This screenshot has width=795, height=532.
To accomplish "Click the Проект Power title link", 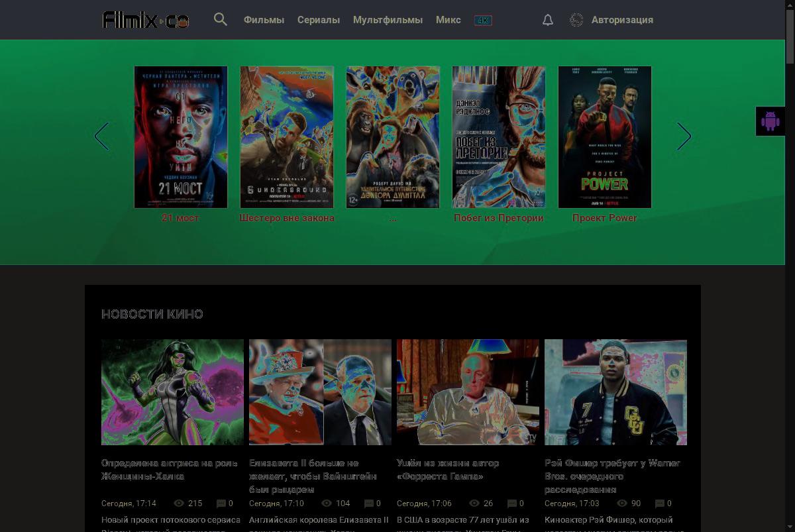I will [x=605, y=217].
